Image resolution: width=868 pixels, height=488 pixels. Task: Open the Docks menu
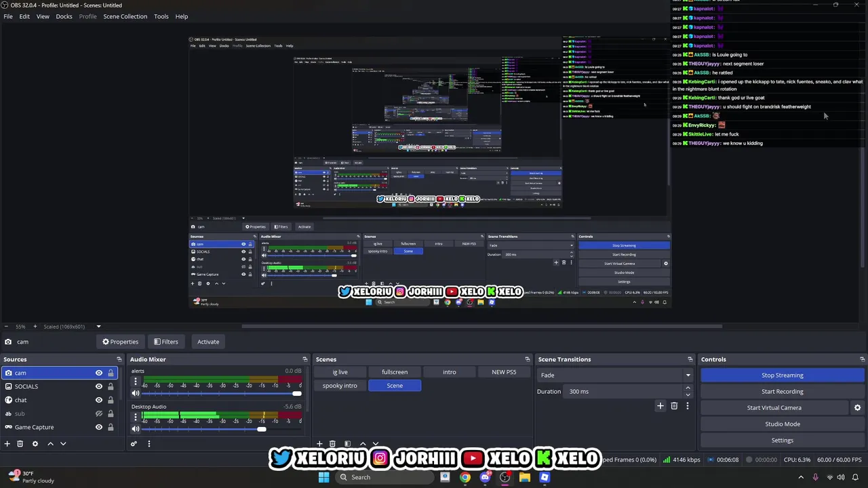tap(64, 16)
